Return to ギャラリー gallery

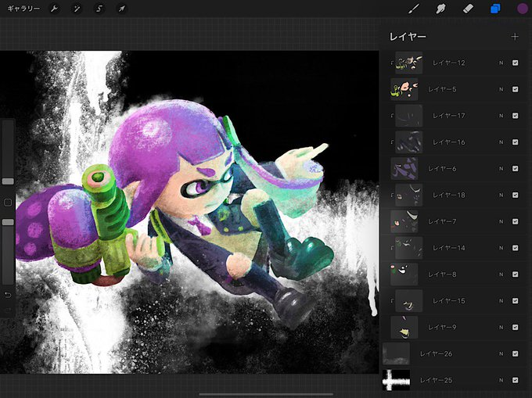[x=23, y=9]
